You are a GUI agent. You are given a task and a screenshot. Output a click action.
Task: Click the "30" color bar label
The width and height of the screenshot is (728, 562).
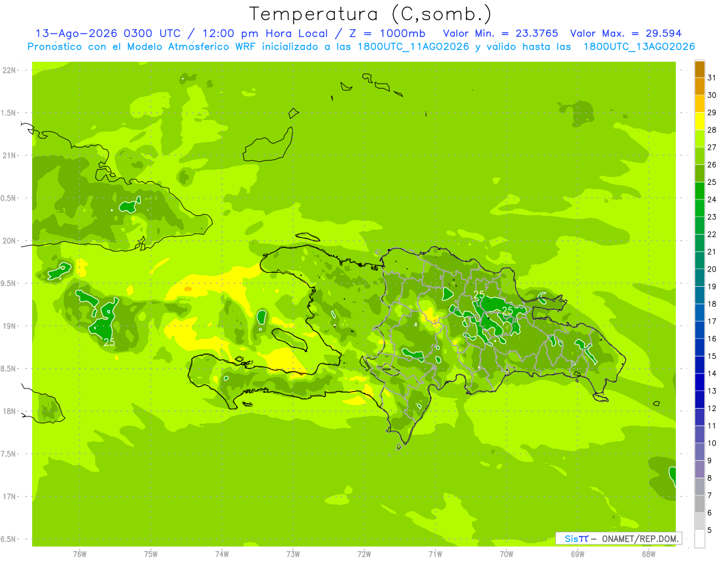pyautogui.click(x=712, y=95)
